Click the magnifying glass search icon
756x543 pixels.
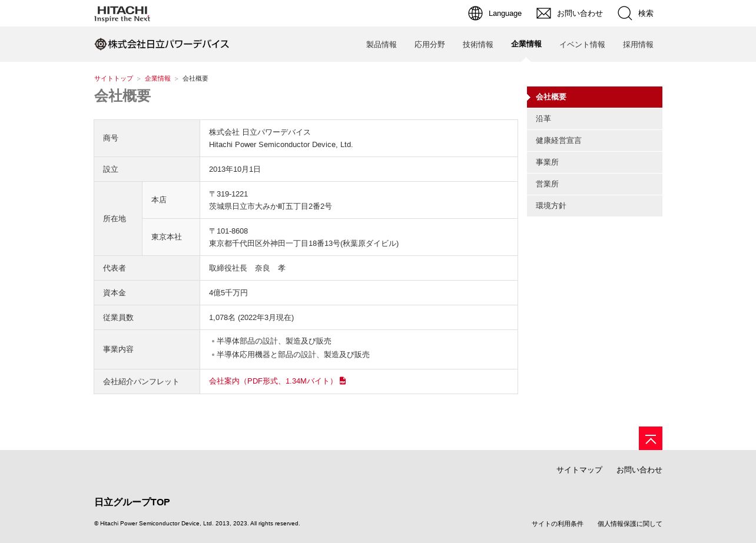pyautogui.click(x=625, y=14)
